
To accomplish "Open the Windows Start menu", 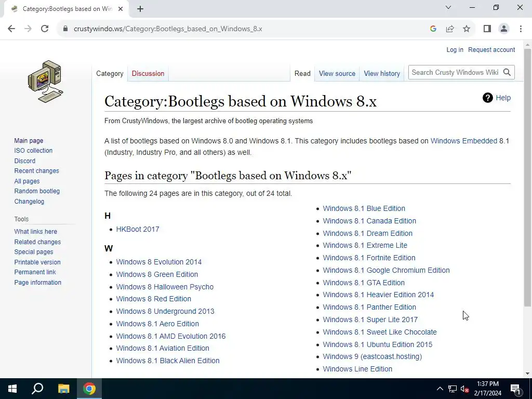I will [12, 389].
